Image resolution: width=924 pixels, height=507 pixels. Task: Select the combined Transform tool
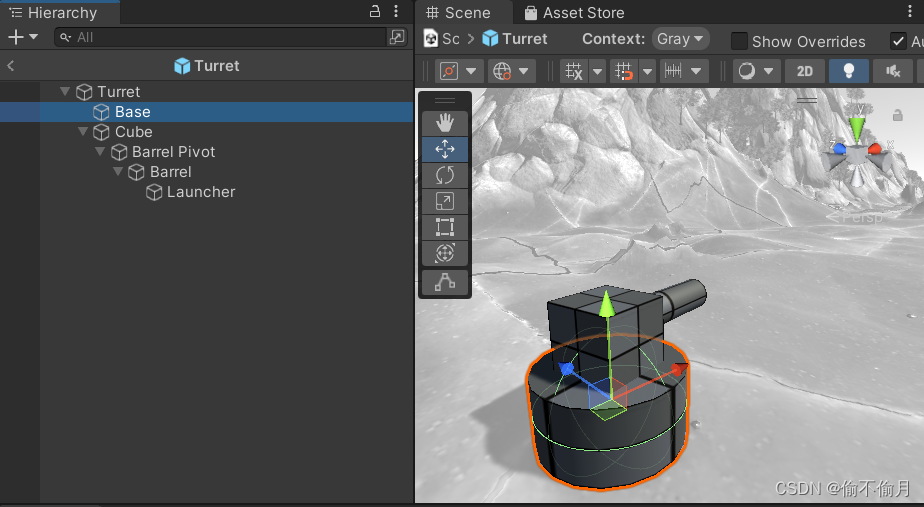[445, 253]
